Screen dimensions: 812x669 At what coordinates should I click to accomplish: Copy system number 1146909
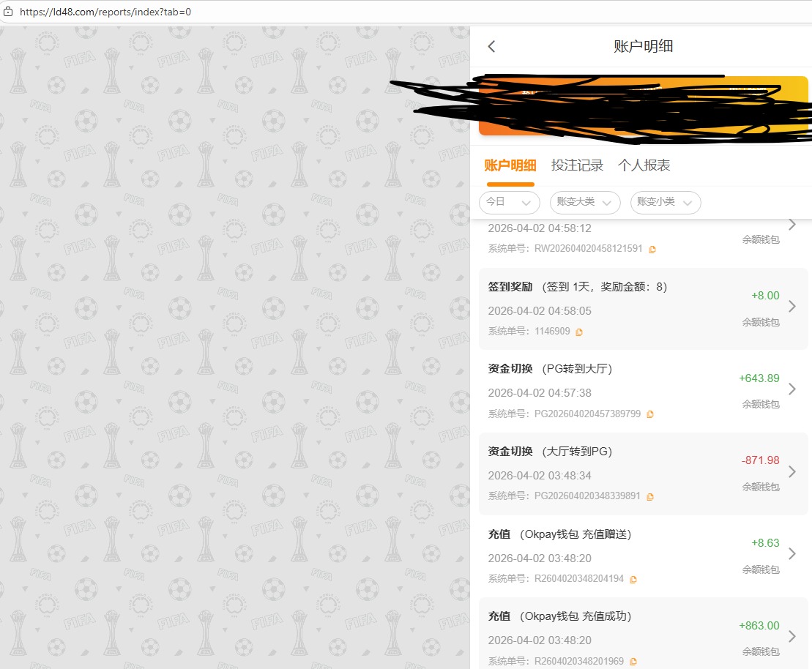[579, 332]
